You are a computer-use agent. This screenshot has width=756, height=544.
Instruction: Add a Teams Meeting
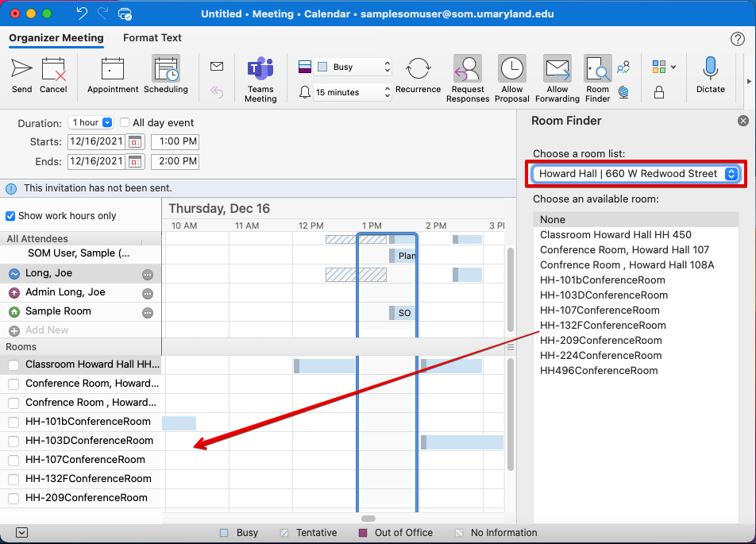(260, 70)
